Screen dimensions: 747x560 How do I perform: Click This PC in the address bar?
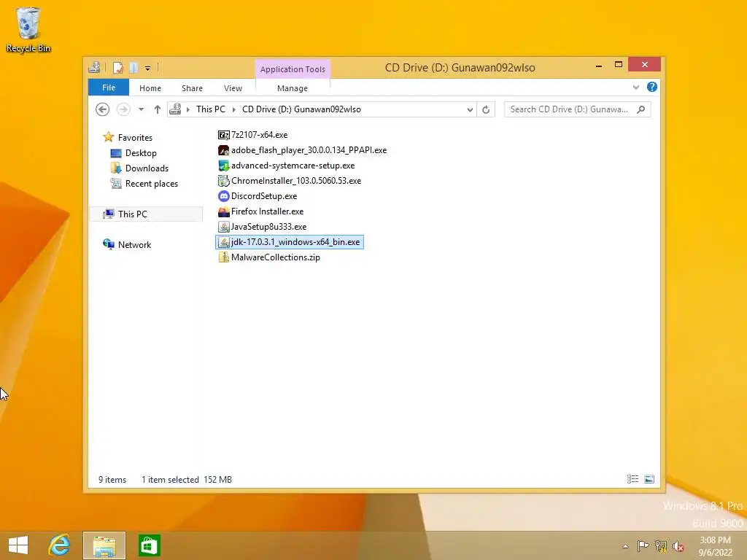[x=211, y=109]
